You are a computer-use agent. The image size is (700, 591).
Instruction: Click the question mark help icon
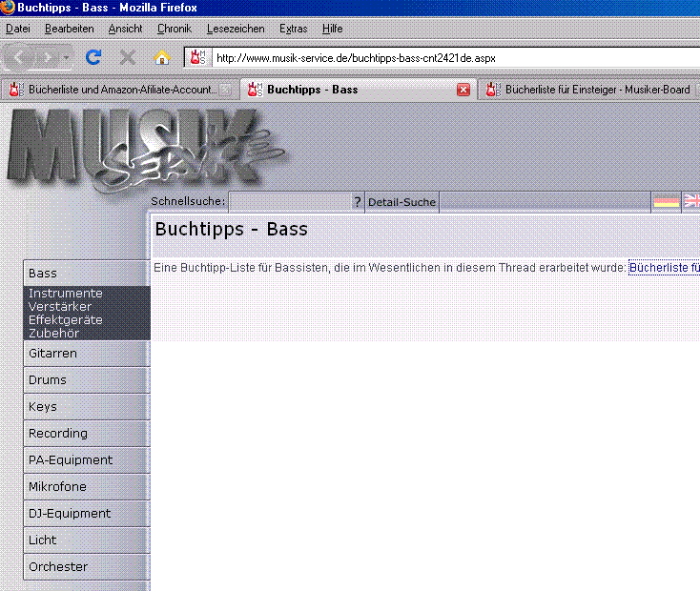click(358, 202)
